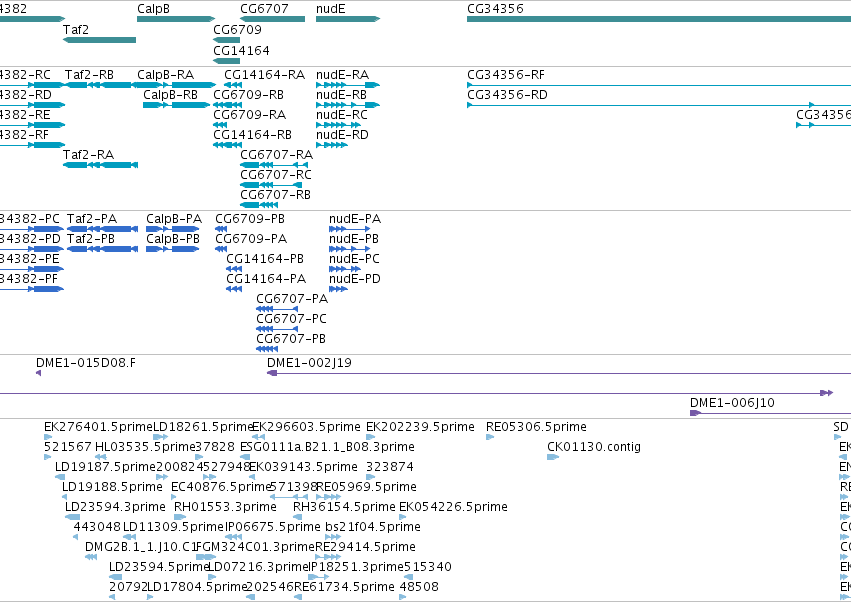The height and width of the screenshot is (602, 851).
Task: Select protein Taf2-PA
Action: click(x=102, y=229)
